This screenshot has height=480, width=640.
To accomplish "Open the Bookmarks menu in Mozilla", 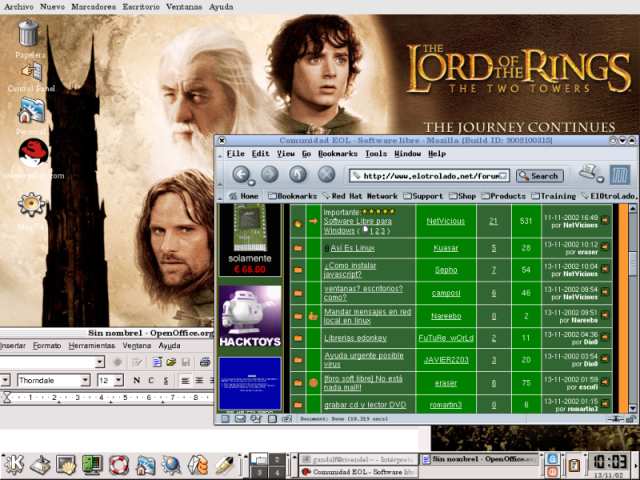I will coord(337,154).
